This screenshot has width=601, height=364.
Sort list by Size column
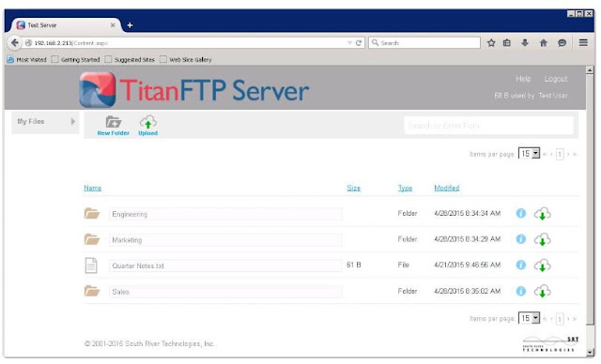[353, 188]
